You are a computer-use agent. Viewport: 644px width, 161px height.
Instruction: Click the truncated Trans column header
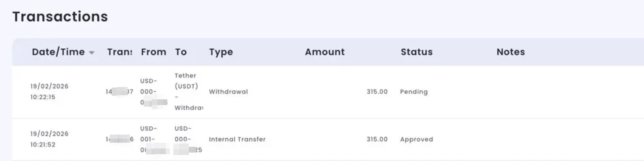tap(119, 52)
